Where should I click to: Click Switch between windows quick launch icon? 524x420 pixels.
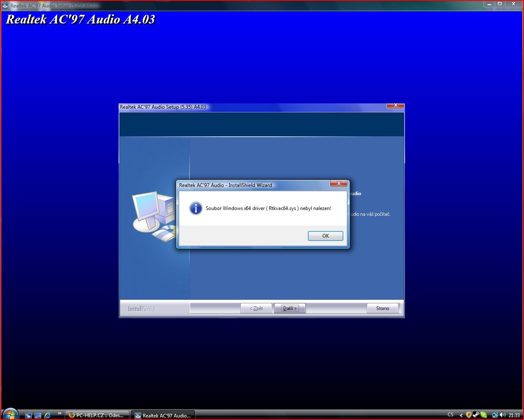click(28, 415)
